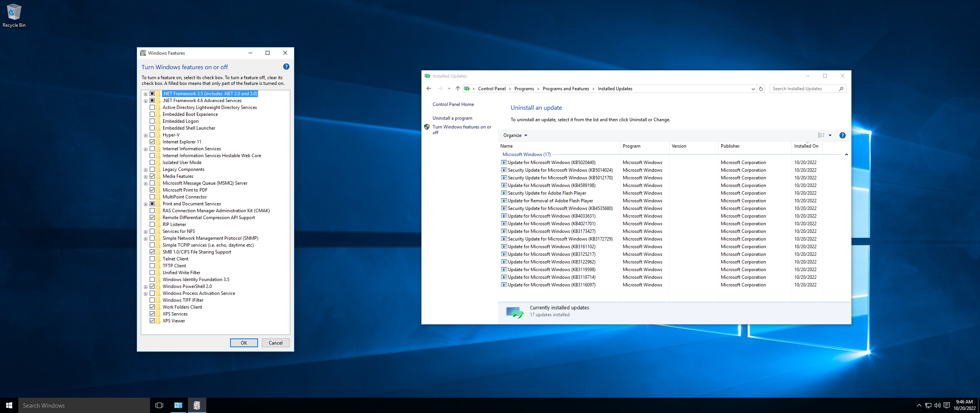This screenshot has height=413, width=980.
Task: Select Security Update for Adobe Flash Player
Action: tap(547, 193)
